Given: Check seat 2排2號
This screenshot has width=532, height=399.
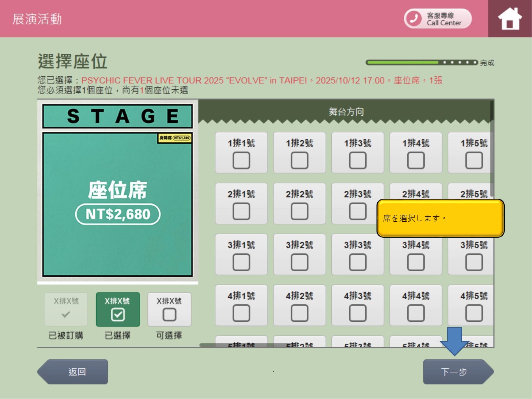Looking at the screenshot, I should click(299, 211).
